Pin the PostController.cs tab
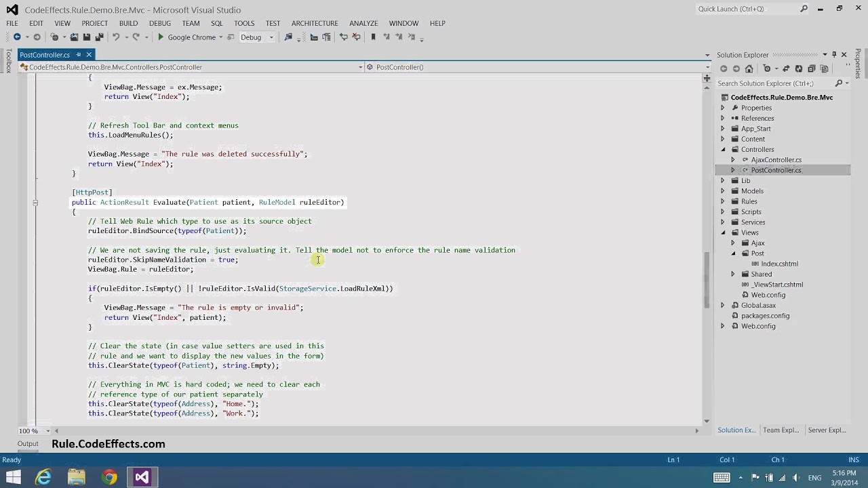868x488 pixels. click(78, 54)
